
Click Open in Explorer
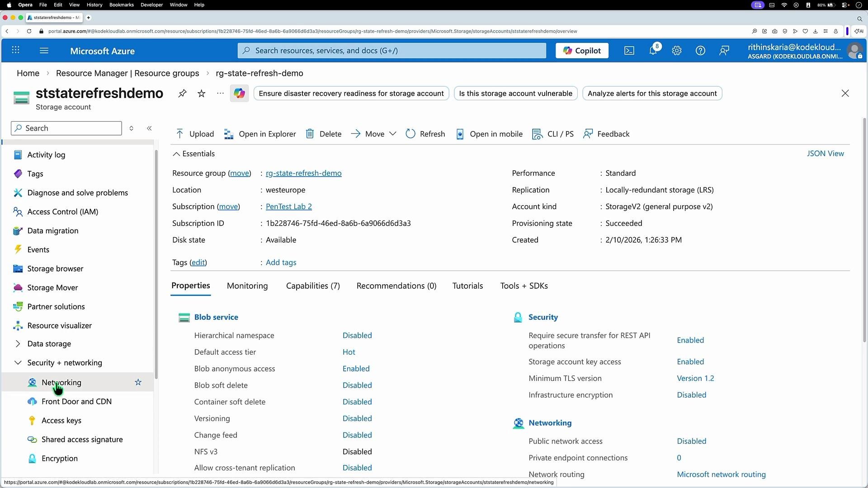260,134
